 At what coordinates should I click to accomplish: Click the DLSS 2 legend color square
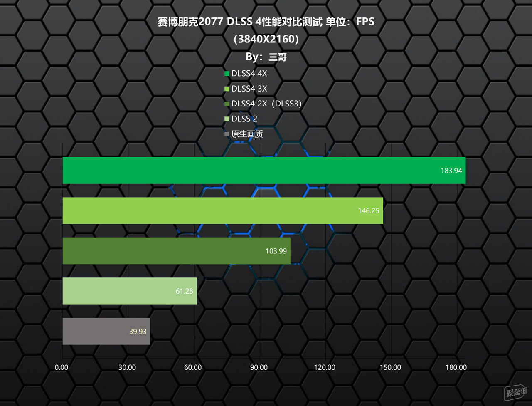[227, 119]
